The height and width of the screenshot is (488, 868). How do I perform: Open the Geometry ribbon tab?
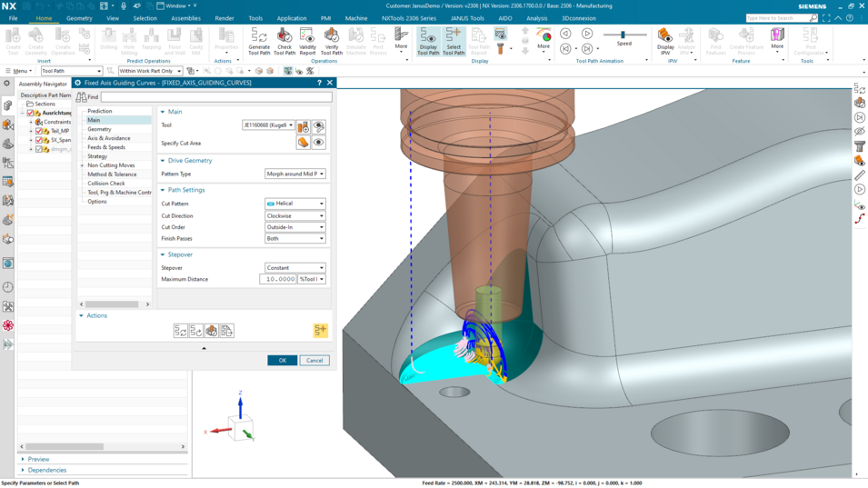point(79,18)
